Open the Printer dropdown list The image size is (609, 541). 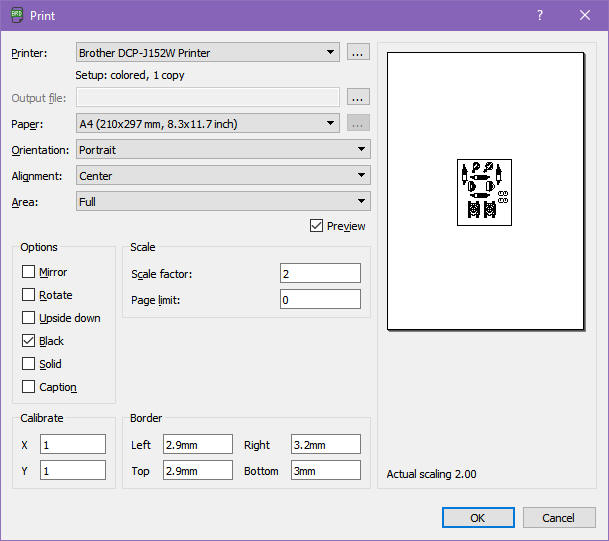[208, 53]
